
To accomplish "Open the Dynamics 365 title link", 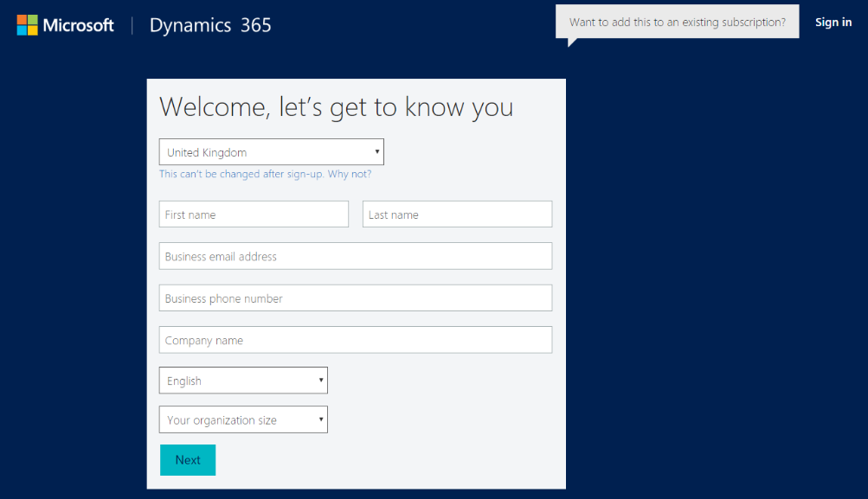I will (x=210, y=25).
